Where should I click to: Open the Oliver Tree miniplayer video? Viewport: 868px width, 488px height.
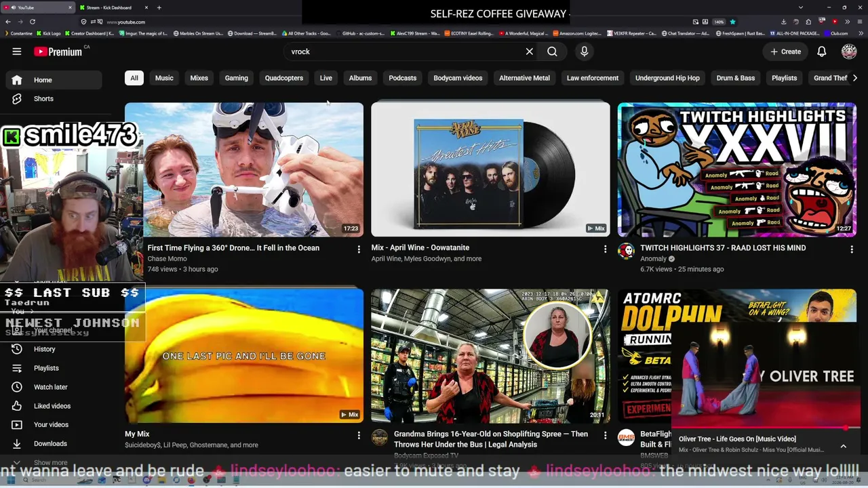point(766,377)
